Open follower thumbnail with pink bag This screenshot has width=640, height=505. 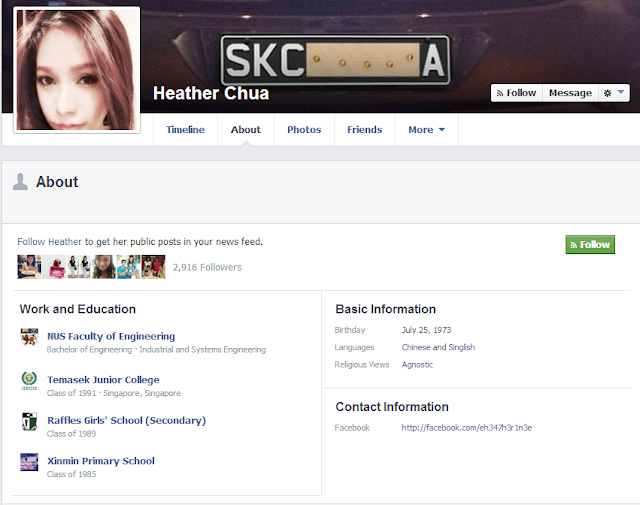tap(54, 267)
